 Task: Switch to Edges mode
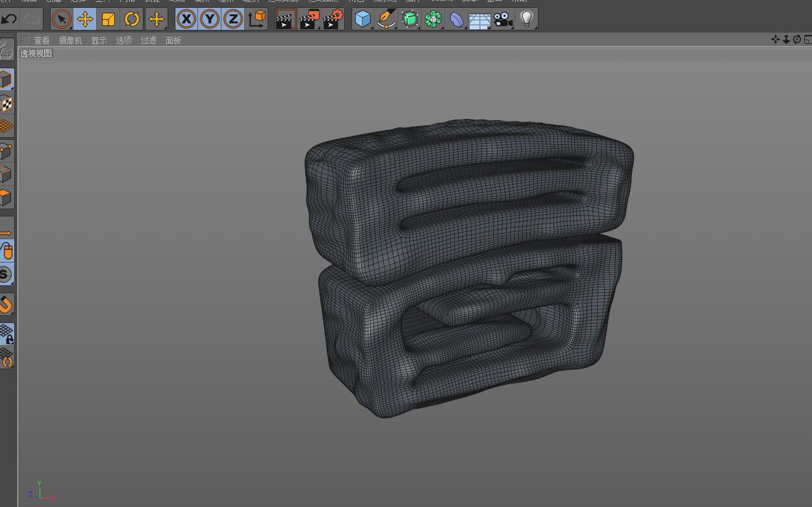point(6,174)
